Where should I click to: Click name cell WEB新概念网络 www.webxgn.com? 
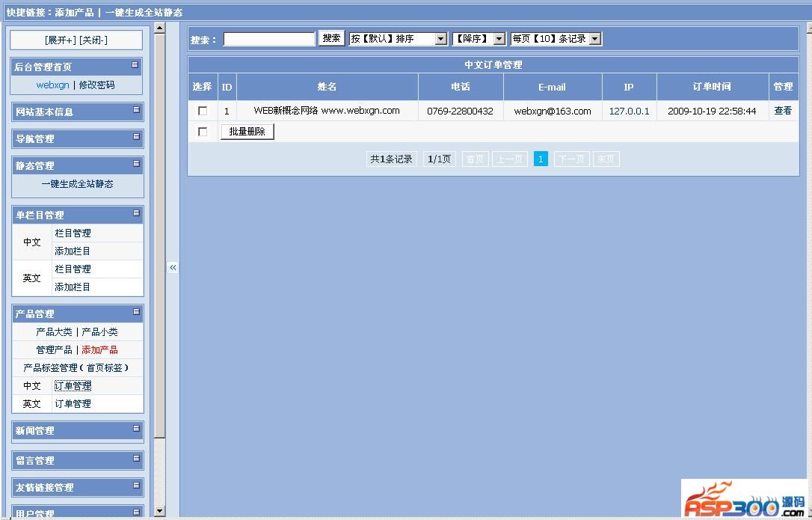pyautogui.click(x=327, y=111)
